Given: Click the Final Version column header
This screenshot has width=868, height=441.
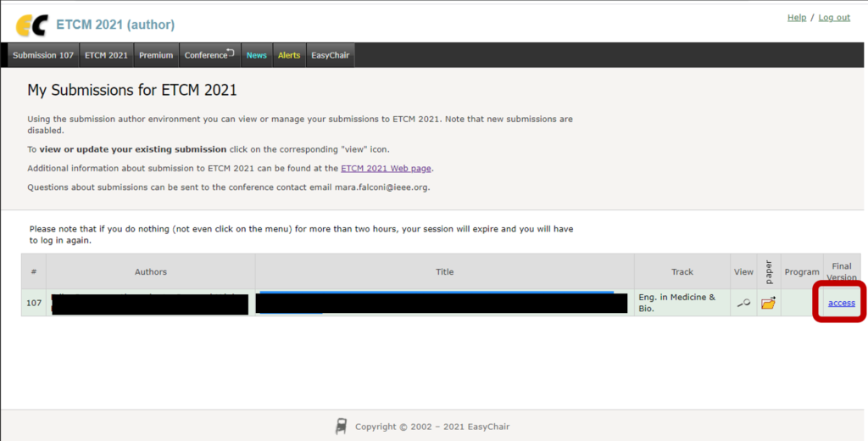Looking at the screenshot, I should pos(842,272).
